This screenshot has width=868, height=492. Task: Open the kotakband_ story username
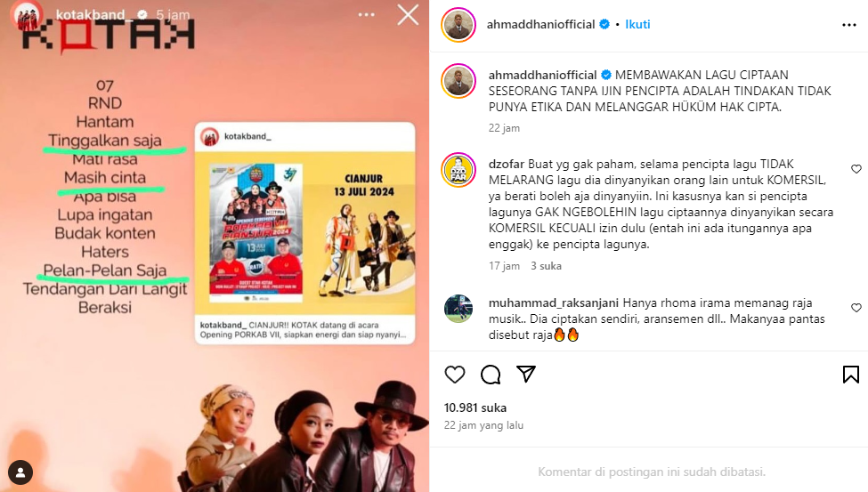(90, 15)
